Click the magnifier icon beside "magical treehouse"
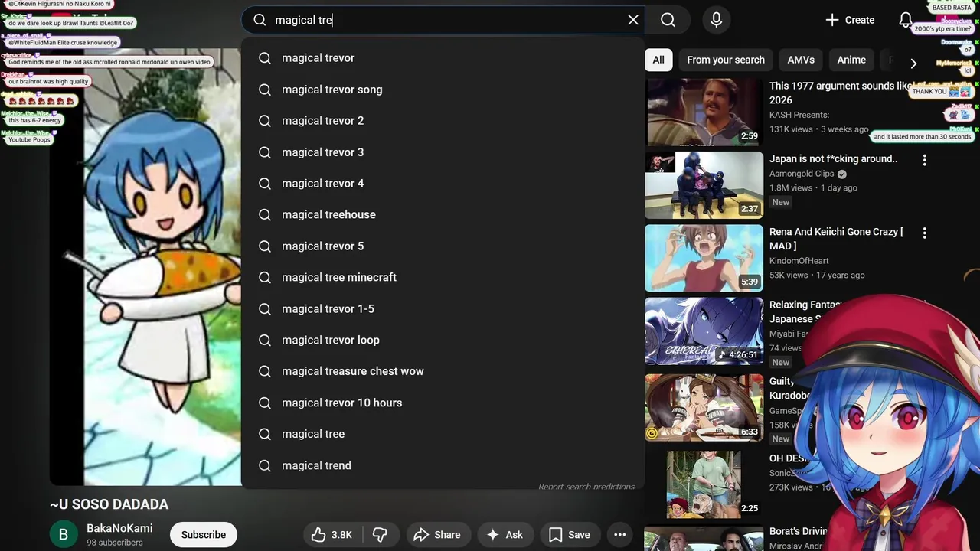This screenshot has height=551, width=980. coord(265,215)
